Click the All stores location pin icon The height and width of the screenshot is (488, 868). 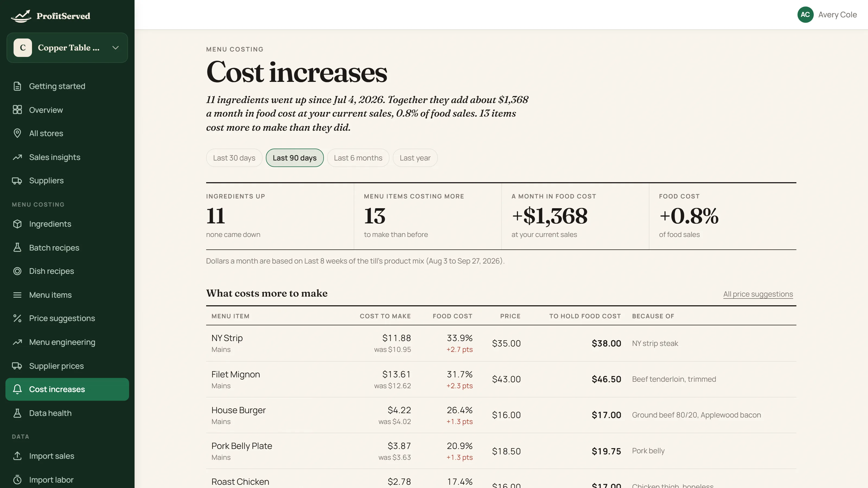coord(17,133)
